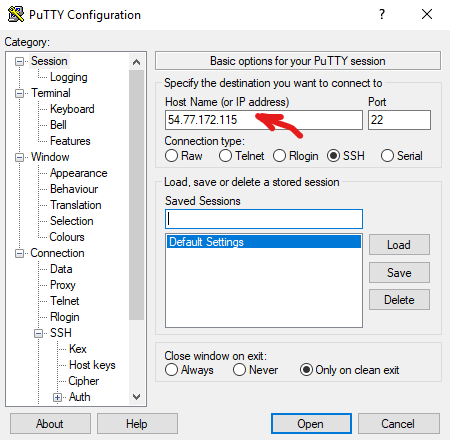
Task: Select the Proxy category
Action: 63,285
